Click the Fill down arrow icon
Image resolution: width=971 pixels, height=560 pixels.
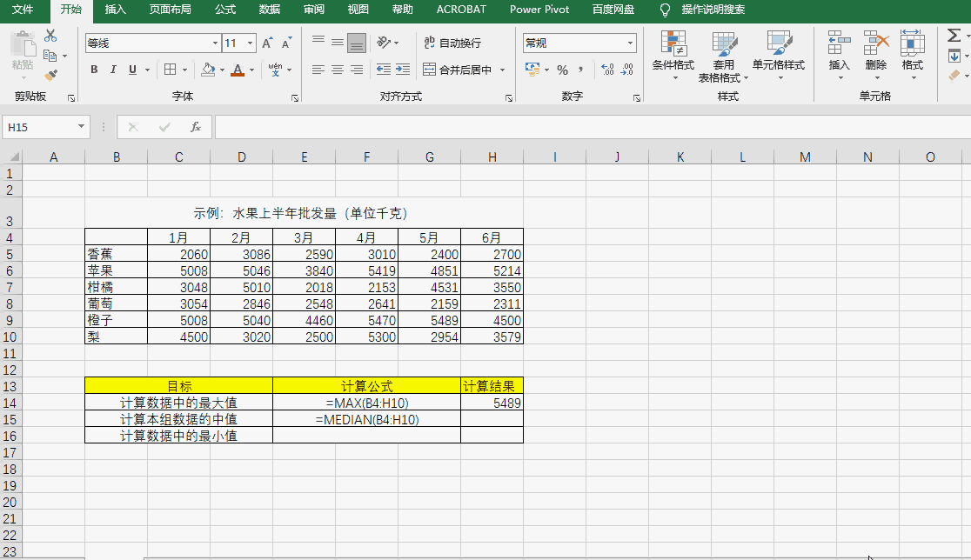tap(954, 57)
